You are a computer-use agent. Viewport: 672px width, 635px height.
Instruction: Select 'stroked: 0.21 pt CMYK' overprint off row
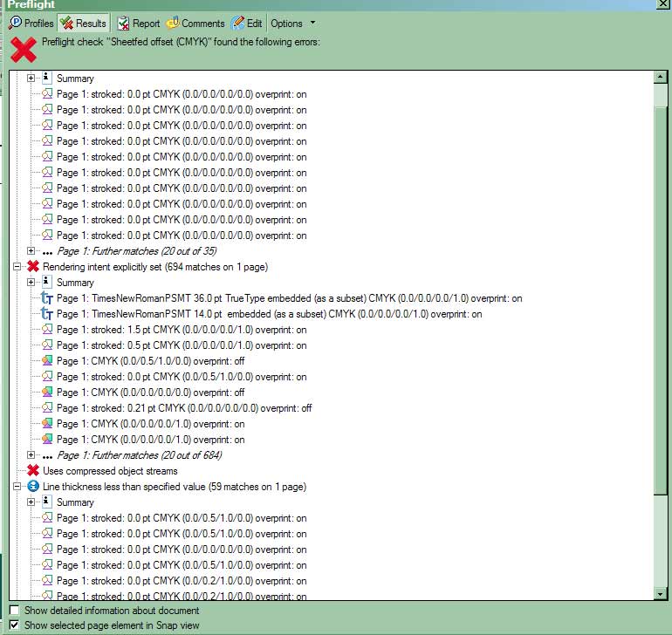click(184, 408)
